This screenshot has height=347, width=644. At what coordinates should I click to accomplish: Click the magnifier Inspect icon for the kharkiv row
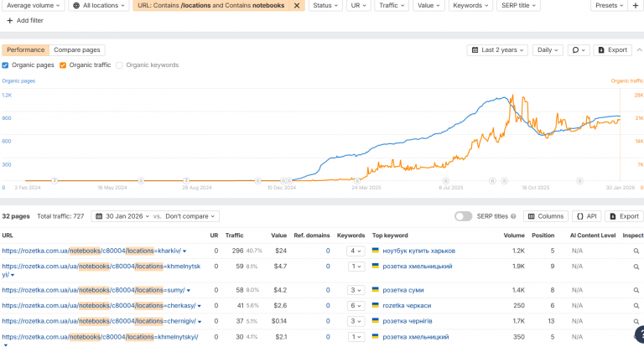[x=636, y=251]
